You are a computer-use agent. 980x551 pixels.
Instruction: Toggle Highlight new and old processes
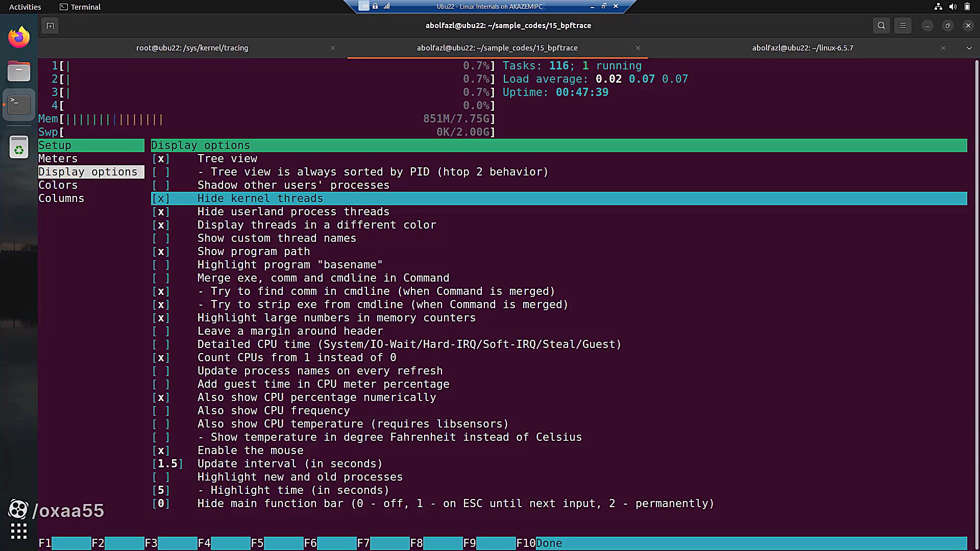coord(161,477)
